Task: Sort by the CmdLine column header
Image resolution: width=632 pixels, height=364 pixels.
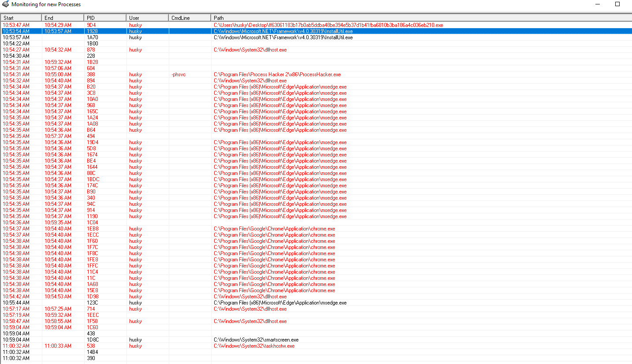Action: [x=190, y=18]
